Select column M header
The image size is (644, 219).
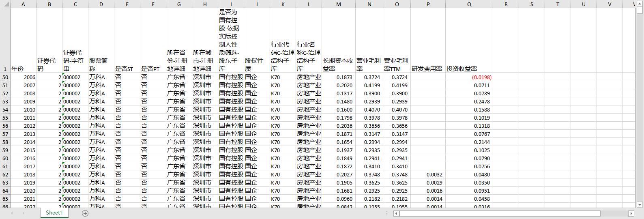tap(339, 4)
